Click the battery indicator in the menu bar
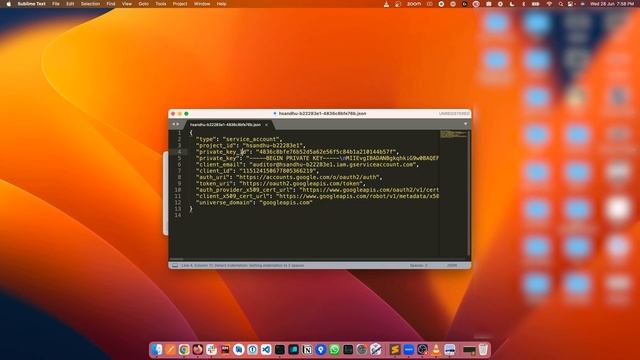This screenshot has width=640, height=360. click(536, 4)
